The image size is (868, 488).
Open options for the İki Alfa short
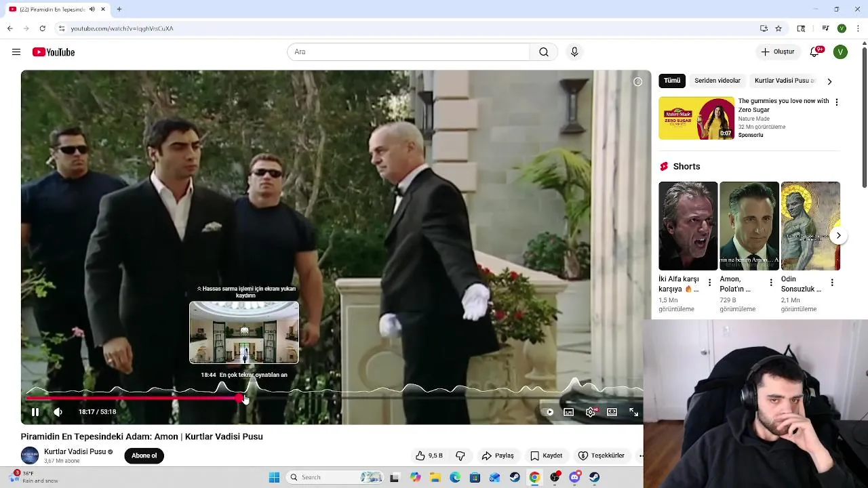click(x=710, y=282)
